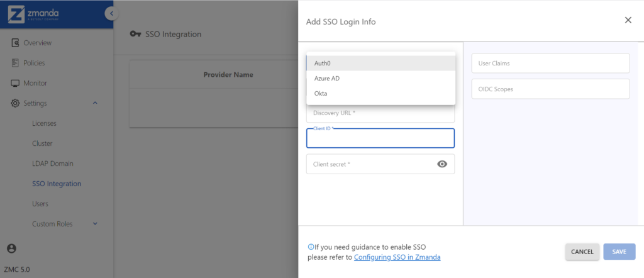This screenshot has height=278, width=644.
Task: Focus the Discovery URL field
Action: pos(380,113)
